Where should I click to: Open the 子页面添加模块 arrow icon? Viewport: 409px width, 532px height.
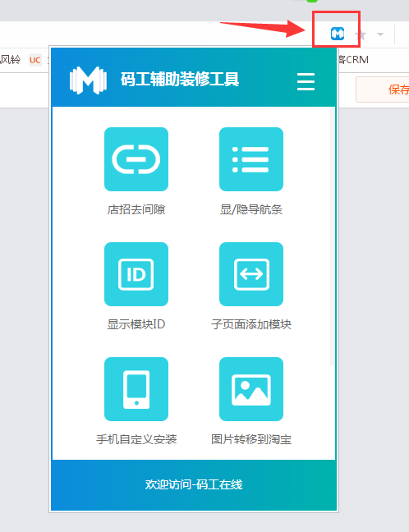point(251,274)
